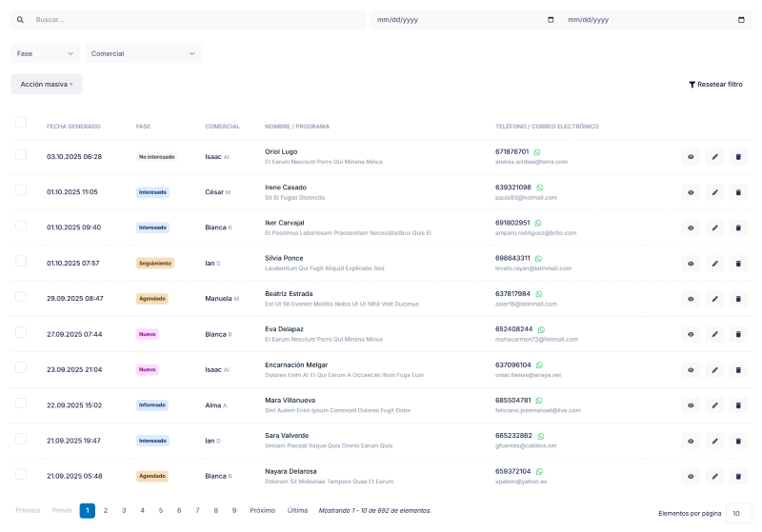Open WhatsApp for Silvia Ponce's phone number
This screenshot has height=532, width=762.
point(537,258)
